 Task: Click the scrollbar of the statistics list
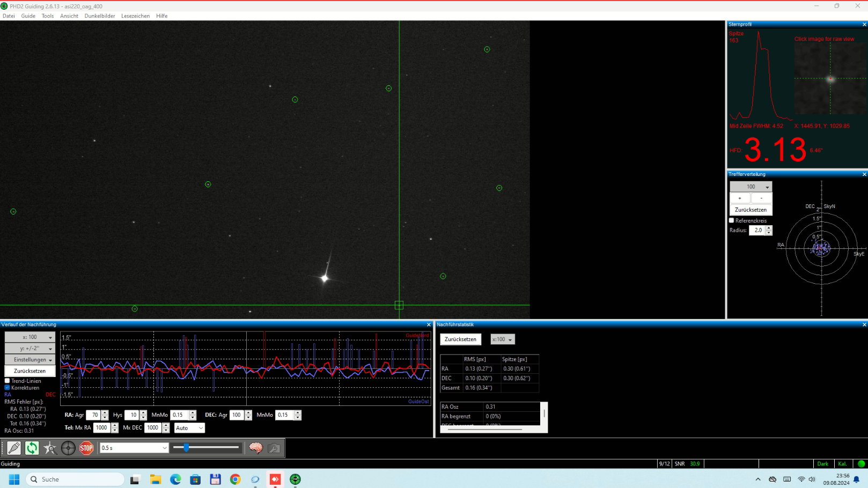[x=545, y=414]
